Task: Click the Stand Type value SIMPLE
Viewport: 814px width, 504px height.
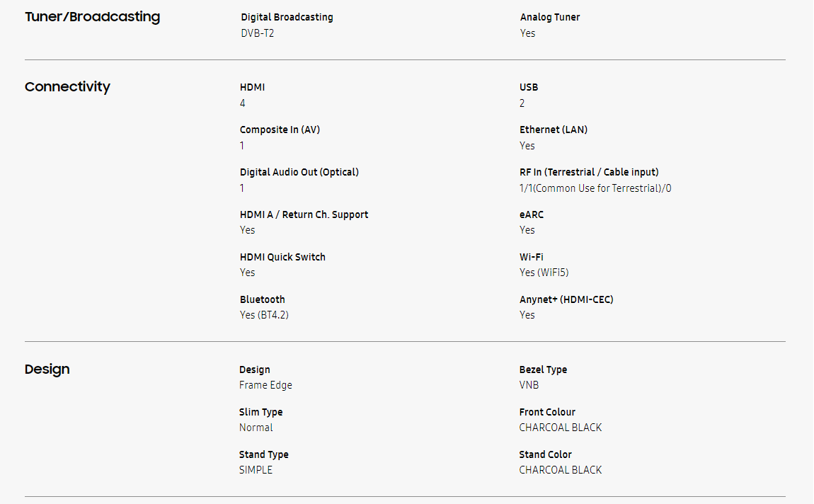Action: click(x=256, y=470)
